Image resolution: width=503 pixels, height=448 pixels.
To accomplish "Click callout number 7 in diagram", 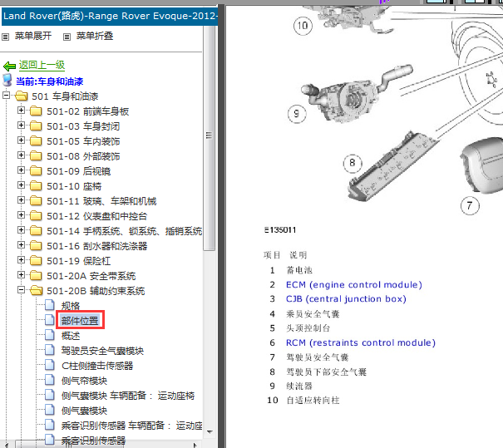I will [470, 205].
